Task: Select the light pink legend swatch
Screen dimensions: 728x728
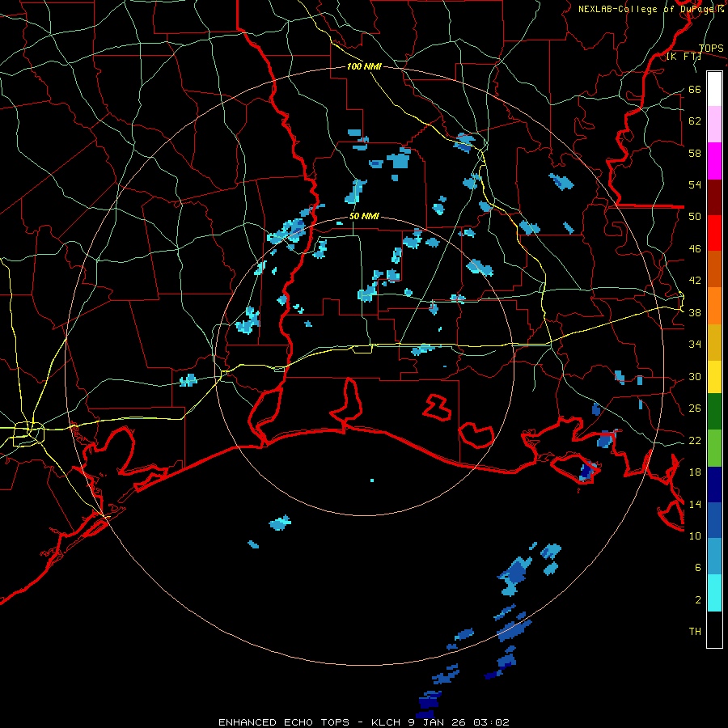Action: (x=714, y=124)
